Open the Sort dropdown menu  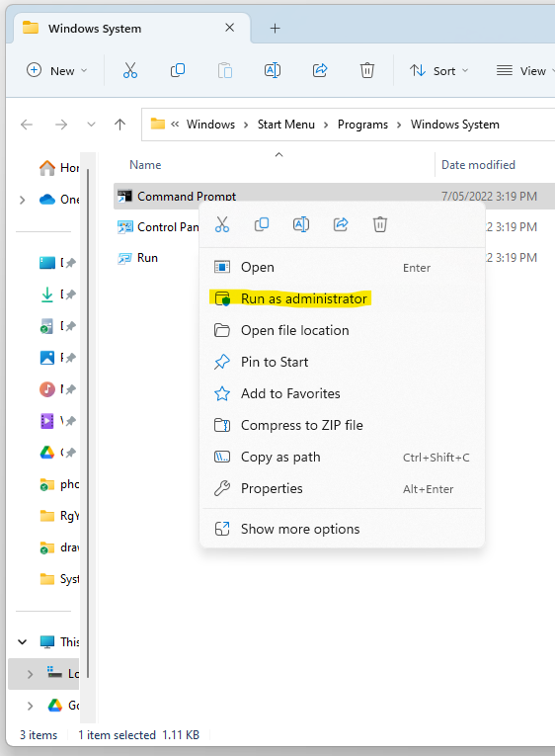[438, 70]
